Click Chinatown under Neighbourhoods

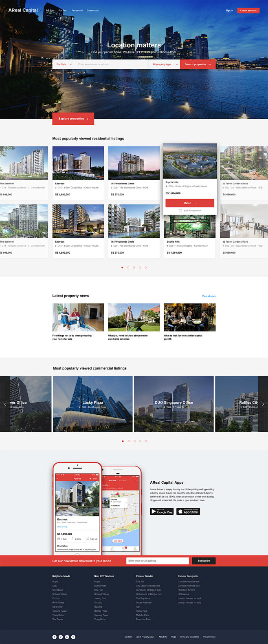tap(57, 590)
